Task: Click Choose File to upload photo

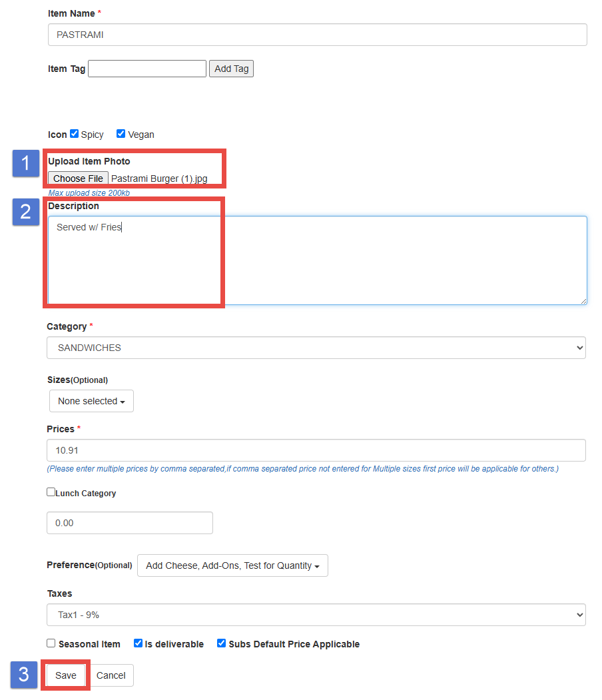Action: pyautogui.click(x=78, y=178)
